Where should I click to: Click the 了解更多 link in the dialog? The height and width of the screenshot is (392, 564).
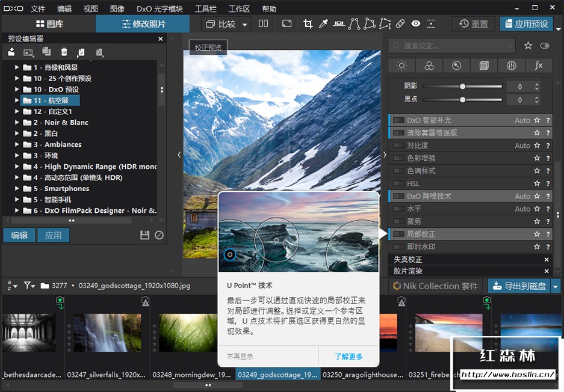(x=348, y=357)
